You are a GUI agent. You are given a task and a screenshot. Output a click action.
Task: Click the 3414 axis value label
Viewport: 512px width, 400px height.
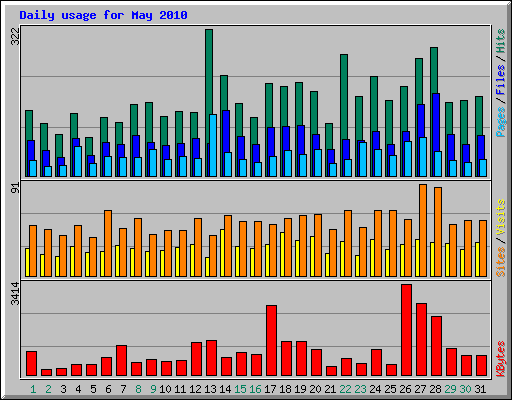click(16, 294)
